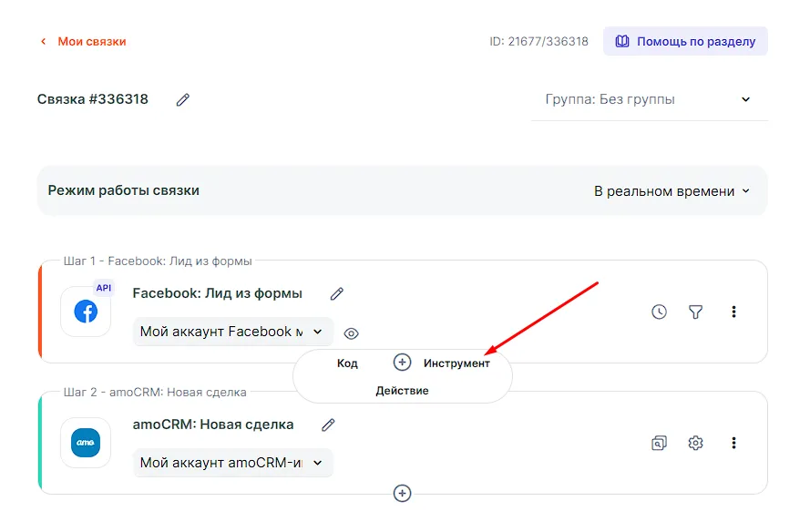Click the amoCRM logo icon in Step 2

point(86,443)
